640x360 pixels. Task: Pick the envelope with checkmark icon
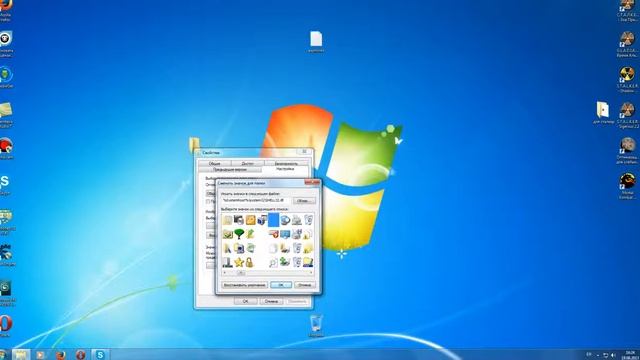[x=227, y=234]
